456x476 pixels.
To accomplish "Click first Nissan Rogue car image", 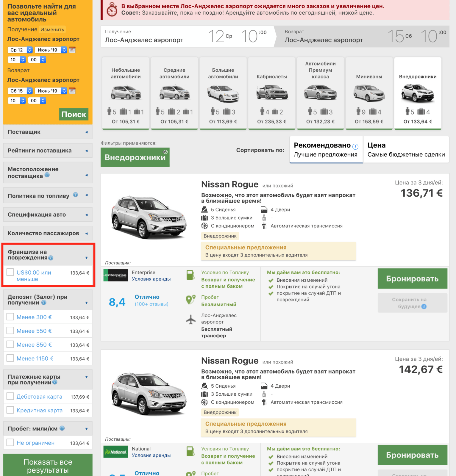I will 149,217.
